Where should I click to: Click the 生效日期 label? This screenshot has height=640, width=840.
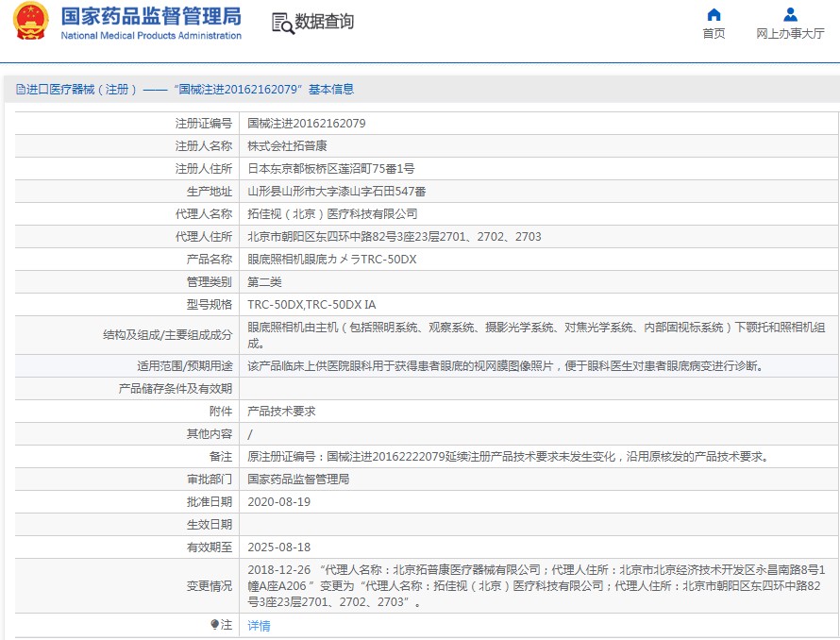point(210,525)
